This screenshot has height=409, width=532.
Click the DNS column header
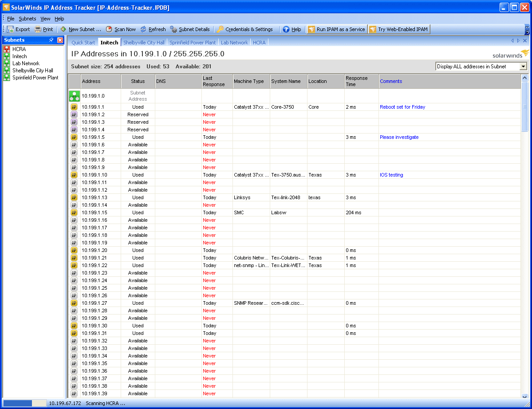(178, 81)
